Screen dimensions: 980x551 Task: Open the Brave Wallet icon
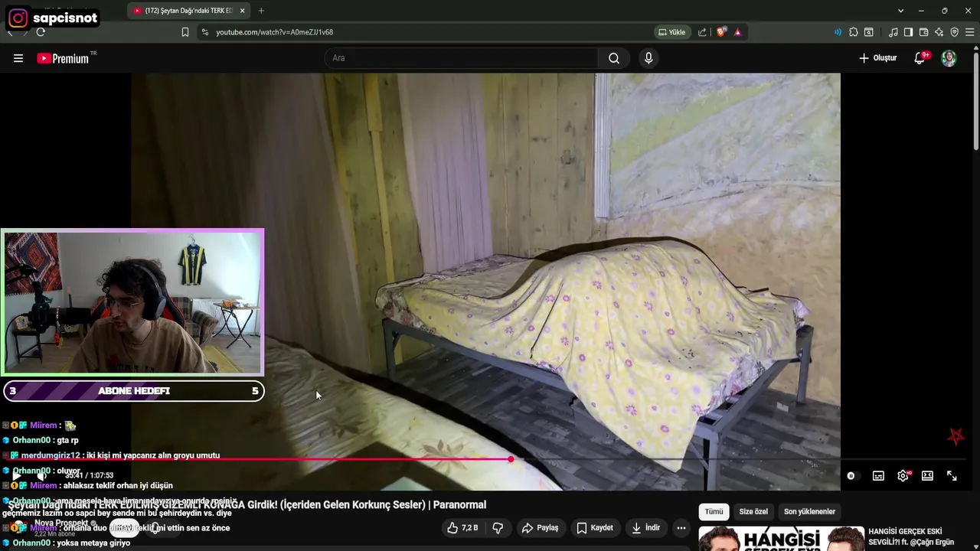(924, 32)
